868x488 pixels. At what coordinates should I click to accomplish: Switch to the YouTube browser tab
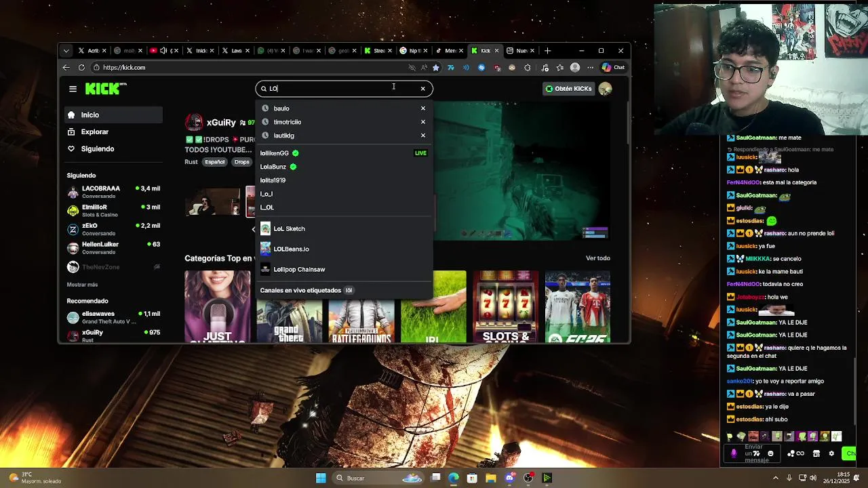[164, 51]
